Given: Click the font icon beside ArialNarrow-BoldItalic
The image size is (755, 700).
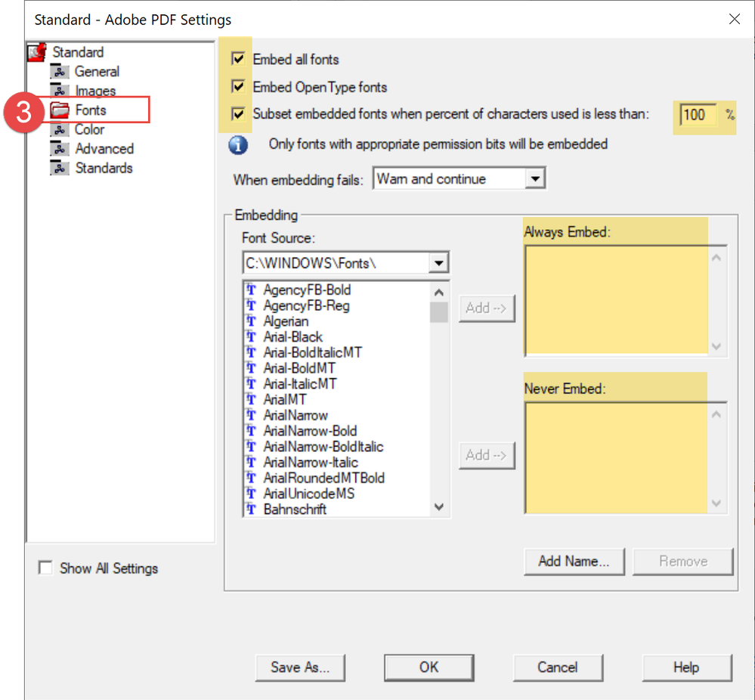Looking at the screenshot, I should (252, 446).
